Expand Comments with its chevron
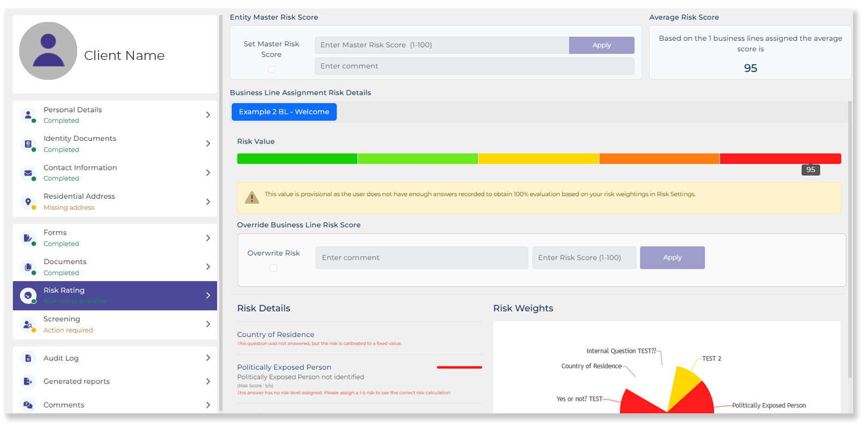This screenshot has width=868, height=431. 208,405
